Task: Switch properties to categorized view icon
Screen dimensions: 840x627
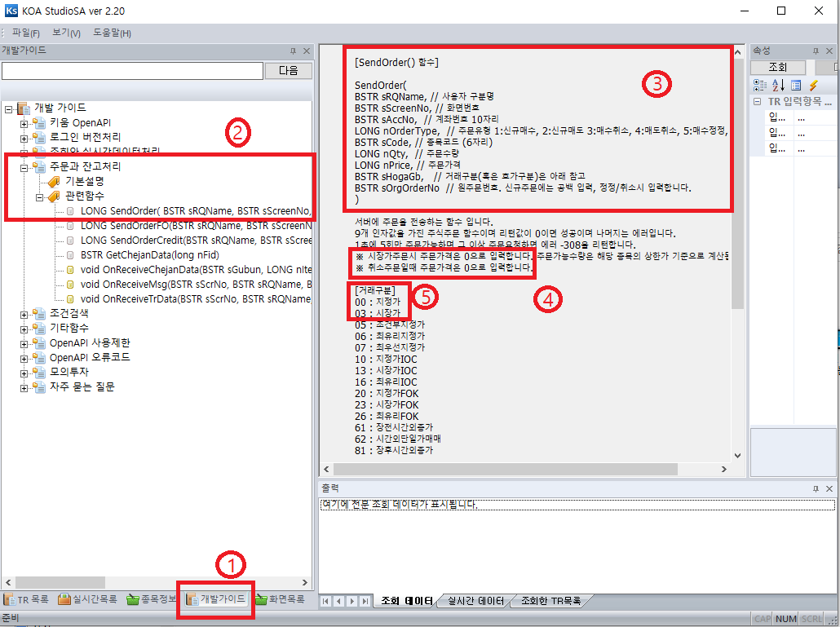Action: tap(759, 85)
